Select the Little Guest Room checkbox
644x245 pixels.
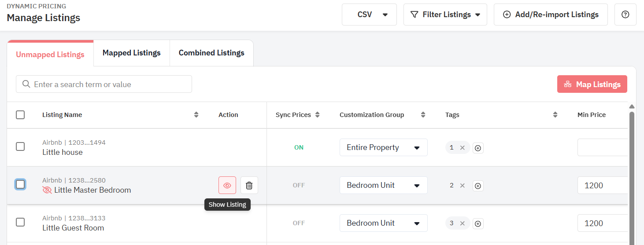pyautogui.click(x=20, y=222)
